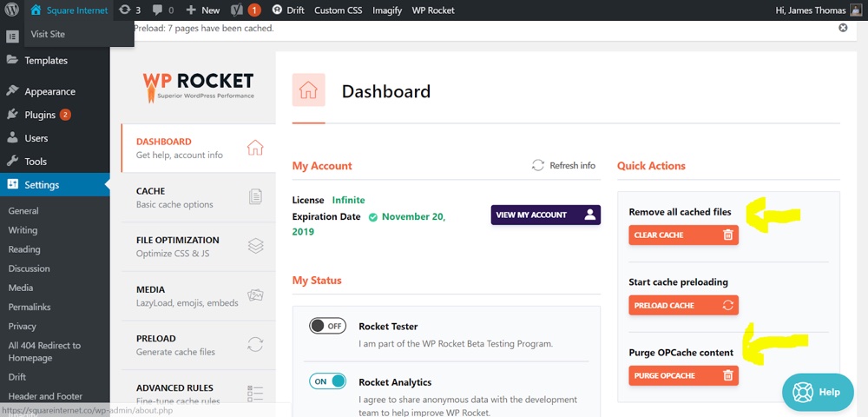Click the sync icon on Preload Cache button
The width and height of the screenshot is (868, 417).
pyautogui.click(x=728, y=305)
